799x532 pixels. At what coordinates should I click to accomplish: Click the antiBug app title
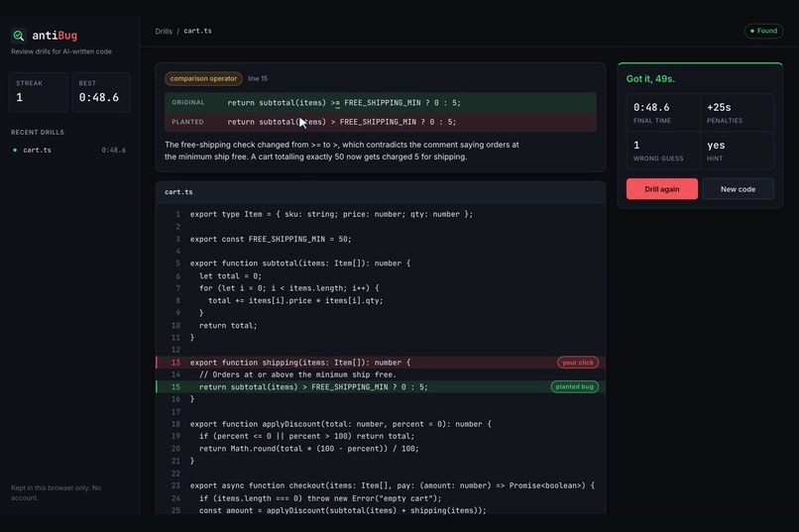pos(55,35)
